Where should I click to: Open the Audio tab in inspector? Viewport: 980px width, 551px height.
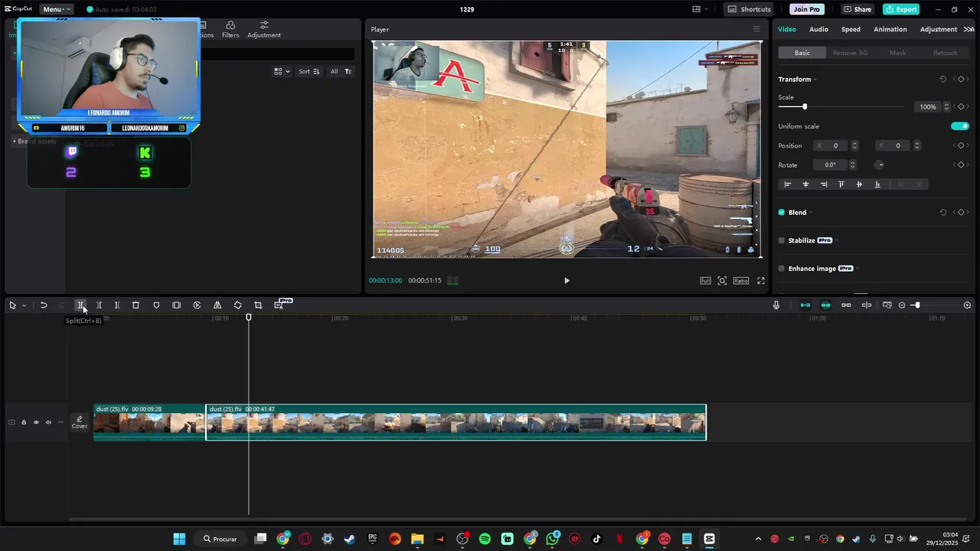[818, 29]
